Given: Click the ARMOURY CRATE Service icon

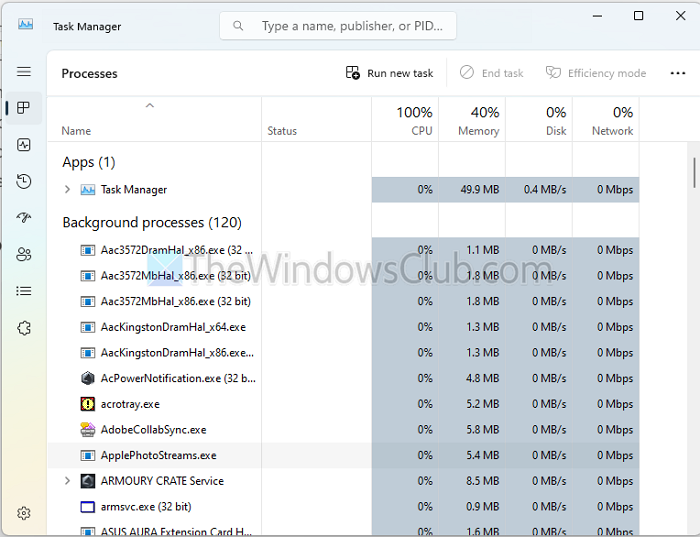Looking at the screenshot, I should pos(88,481).
